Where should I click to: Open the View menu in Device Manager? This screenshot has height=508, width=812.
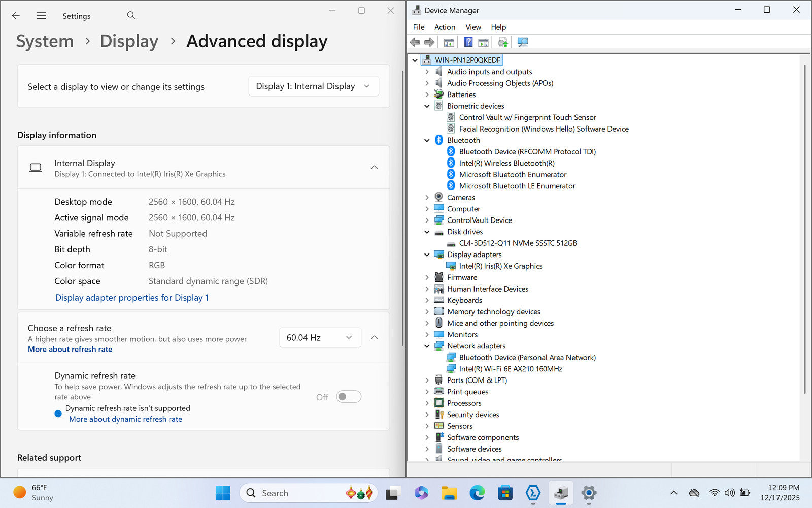pyautogui.click(x=473, y=27)
